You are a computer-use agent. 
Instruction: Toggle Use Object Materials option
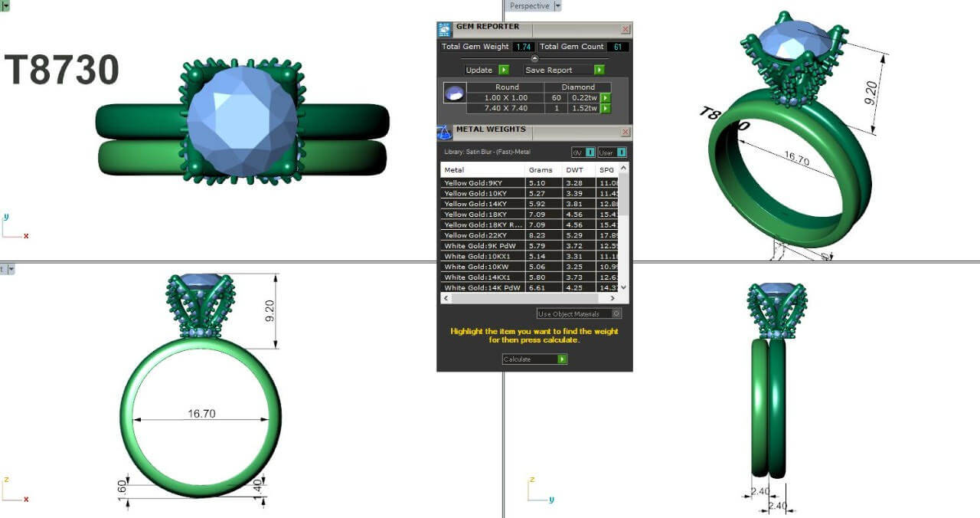(617, 313)
